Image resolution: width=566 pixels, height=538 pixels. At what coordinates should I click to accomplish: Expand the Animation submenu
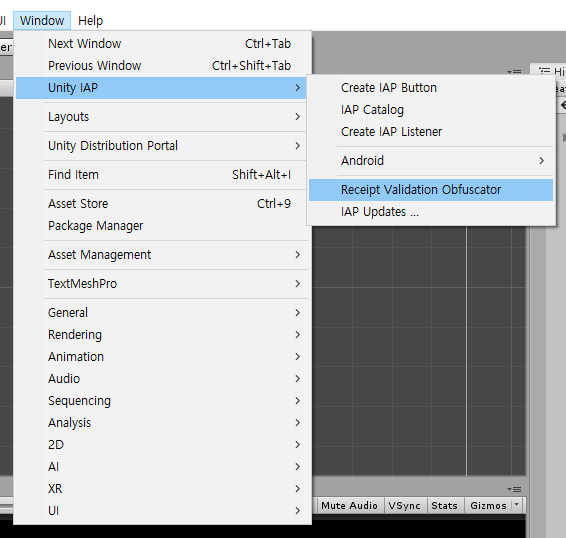[162, 357]
